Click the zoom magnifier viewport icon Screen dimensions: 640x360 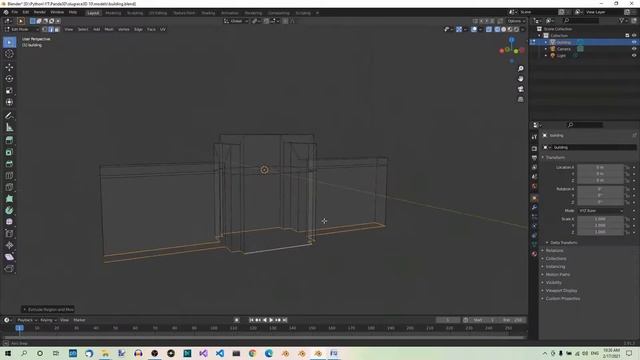[x=520, y=69]
